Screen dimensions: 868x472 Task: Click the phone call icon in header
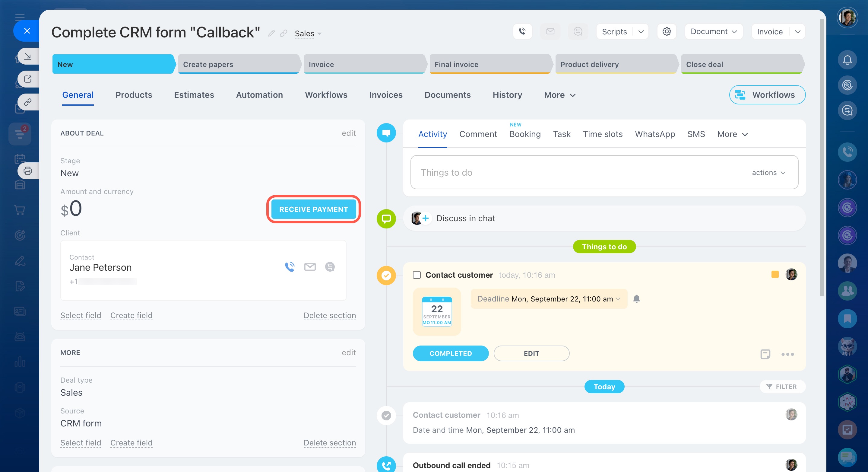pyautogui.click(x=522, y=31)
